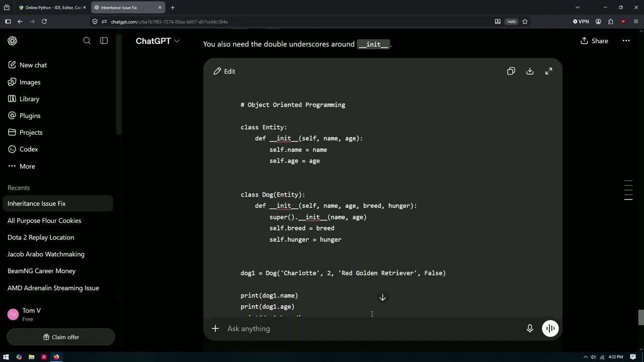Open the AMD Adrenalin Streaming Issue chat
The height and width of the screenshot is (362, 644).
[58, 288]
